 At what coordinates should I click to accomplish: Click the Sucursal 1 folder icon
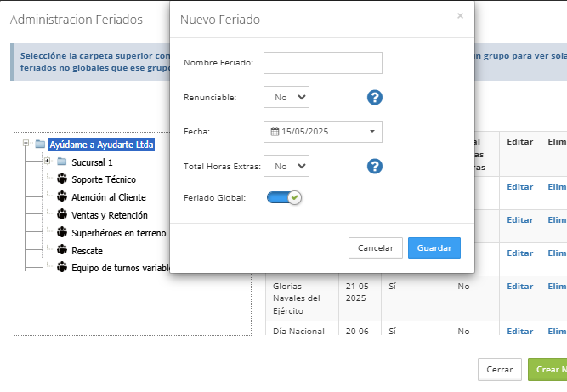62,162
